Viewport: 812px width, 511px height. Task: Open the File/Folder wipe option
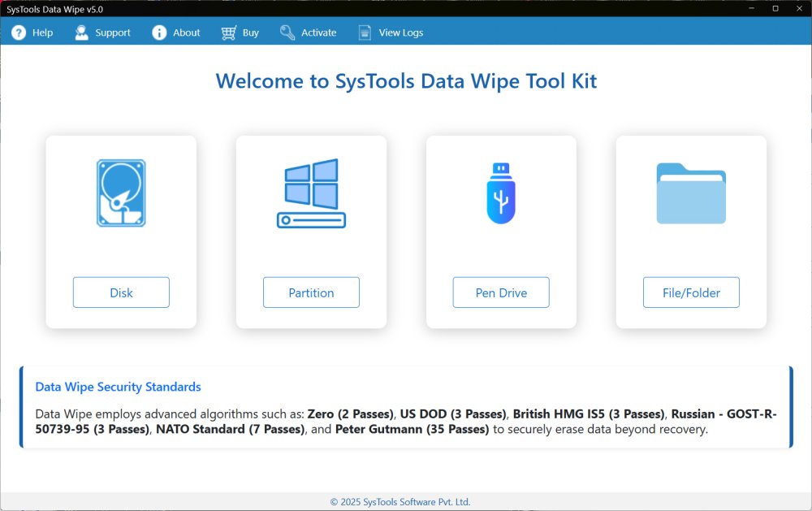tap(691, 292)
